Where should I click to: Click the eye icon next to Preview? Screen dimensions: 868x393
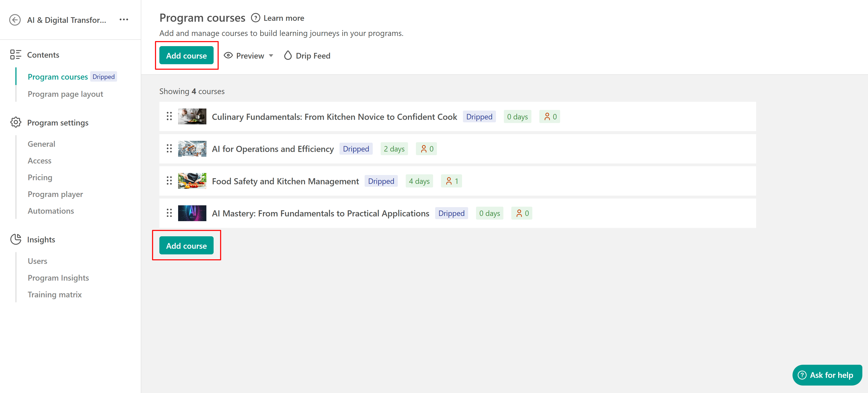tap(228, 56)
